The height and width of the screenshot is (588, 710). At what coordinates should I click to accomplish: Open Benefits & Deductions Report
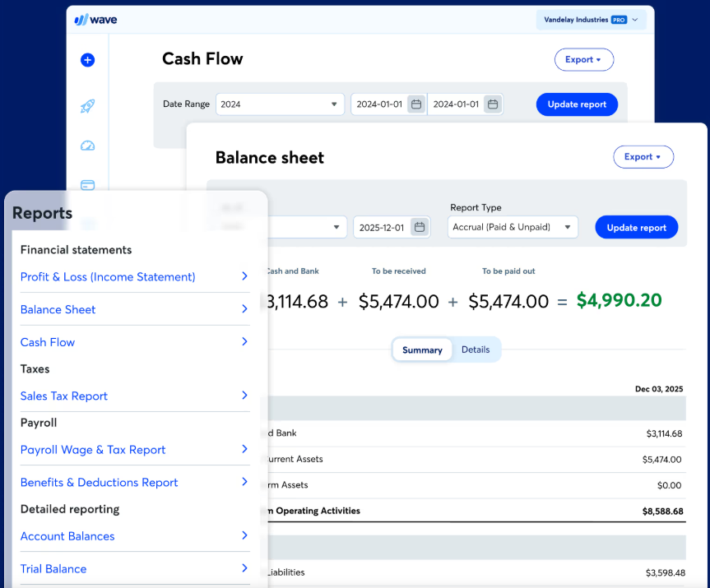pos(99,482)
